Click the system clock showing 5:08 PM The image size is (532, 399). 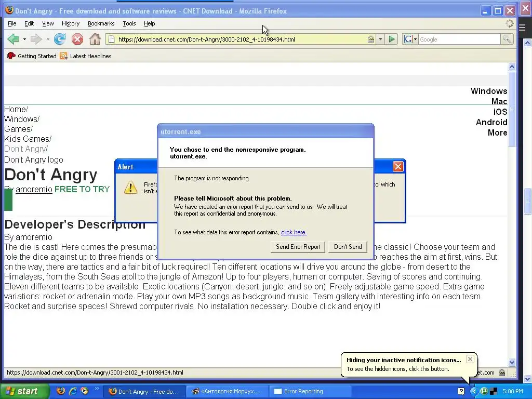(x=512, y=391)
